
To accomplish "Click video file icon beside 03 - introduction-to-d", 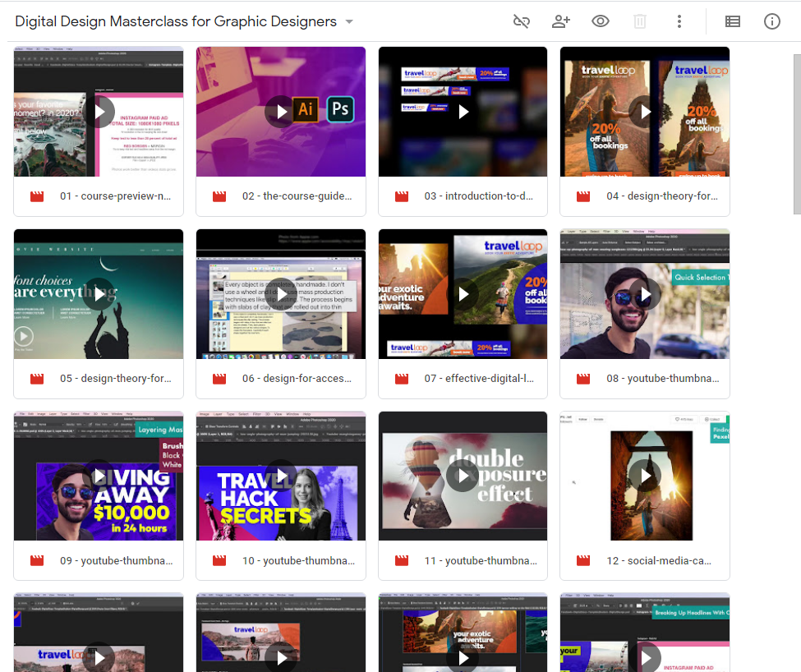I will [402, 196].
